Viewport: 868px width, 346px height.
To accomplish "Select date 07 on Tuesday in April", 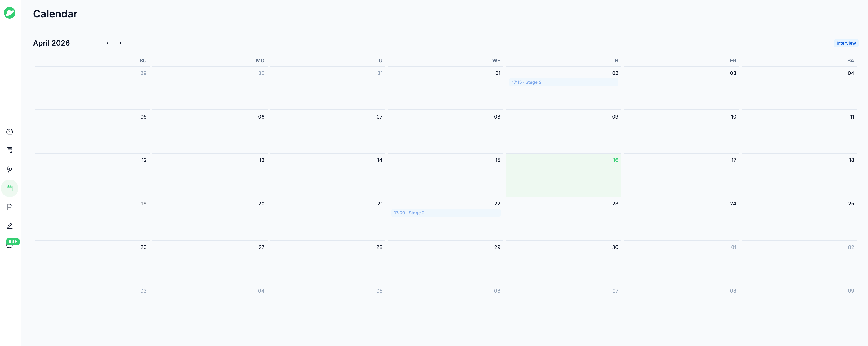I will point(379,117).
